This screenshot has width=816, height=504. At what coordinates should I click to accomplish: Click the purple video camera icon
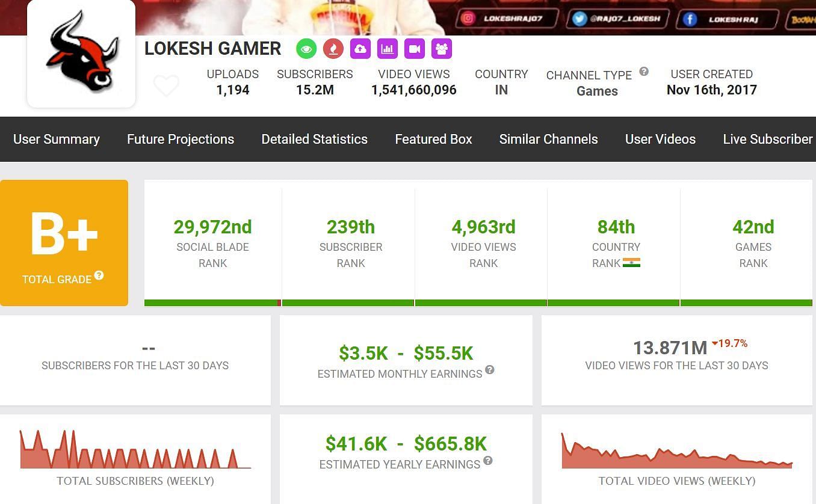(x=415, y=49)
